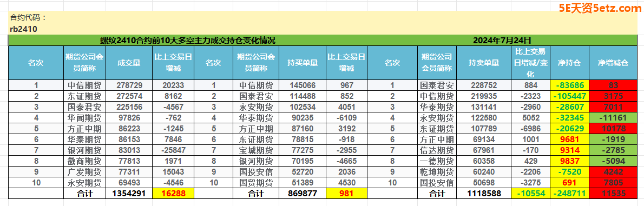Click volume cell 278729

point(129,86)
